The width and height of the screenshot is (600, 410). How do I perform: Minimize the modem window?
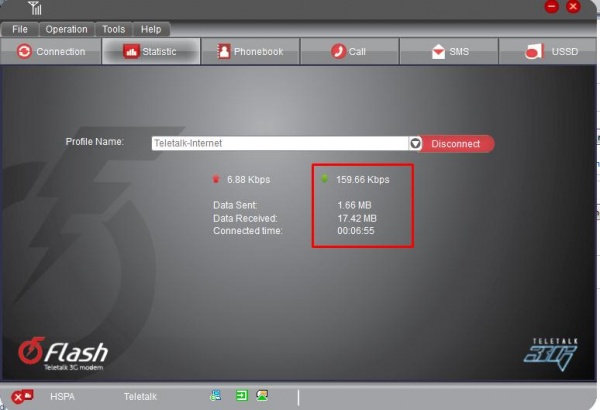click(x=552, y=6)
